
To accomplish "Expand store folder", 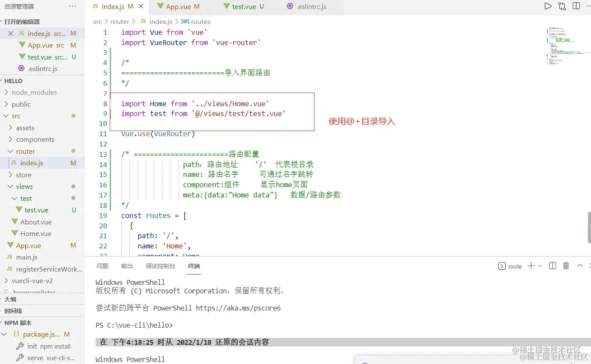I will tap(24, 175).
